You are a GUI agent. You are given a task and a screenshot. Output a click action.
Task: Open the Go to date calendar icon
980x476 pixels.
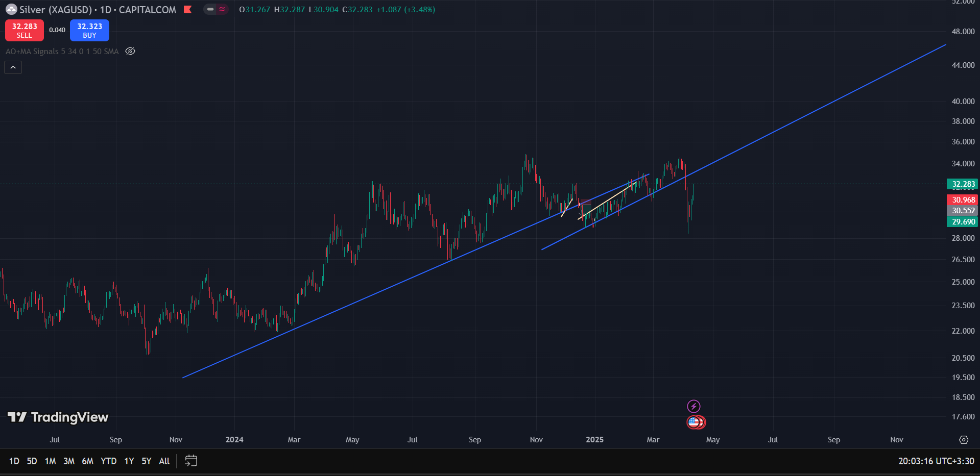point(191,461)
